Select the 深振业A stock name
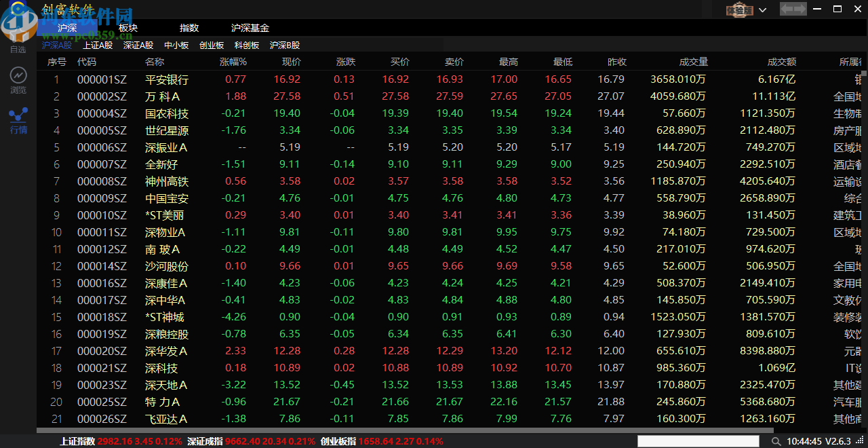This screenshot has height=448, width=868. point(166,147)
